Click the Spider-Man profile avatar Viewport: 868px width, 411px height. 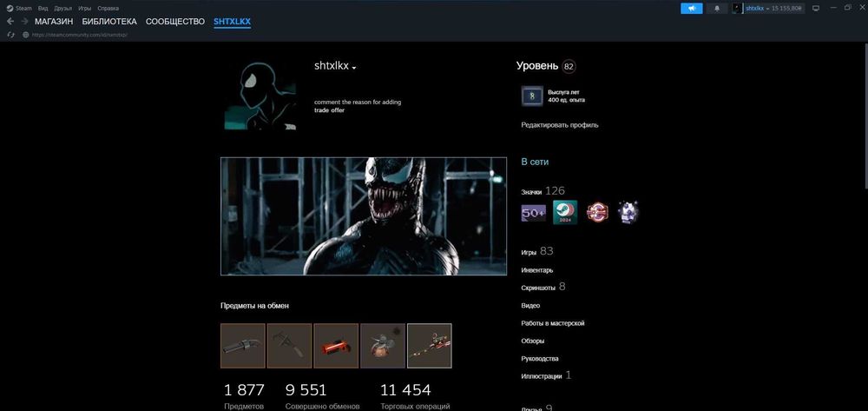(260, 94)
